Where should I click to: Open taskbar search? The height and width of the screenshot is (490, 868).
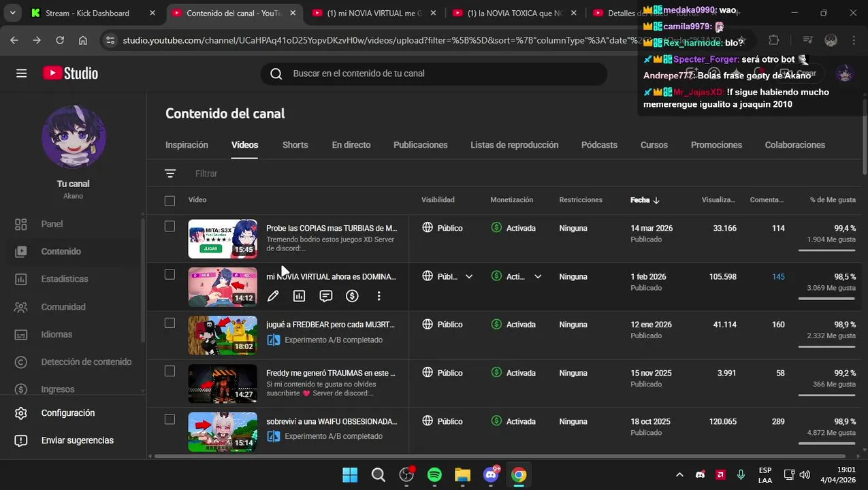point(379,474)
